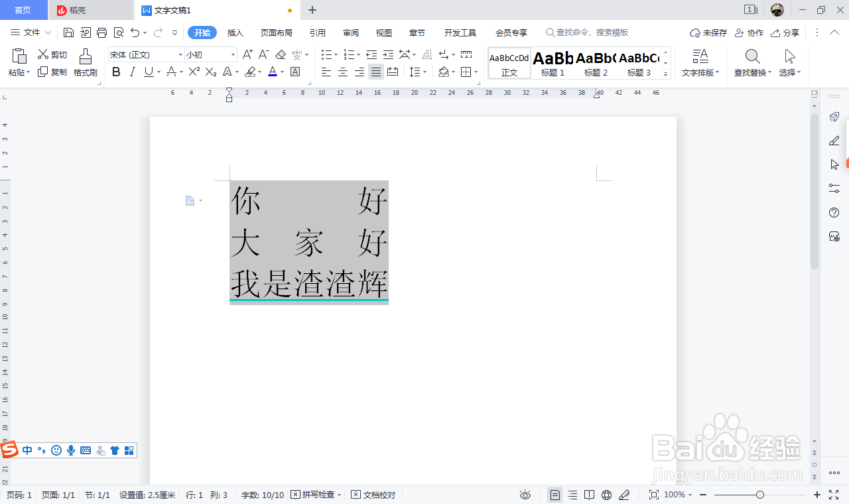Select the center alignment icon
The height and width of the screenshot is (504, 849).
[343, 72]
